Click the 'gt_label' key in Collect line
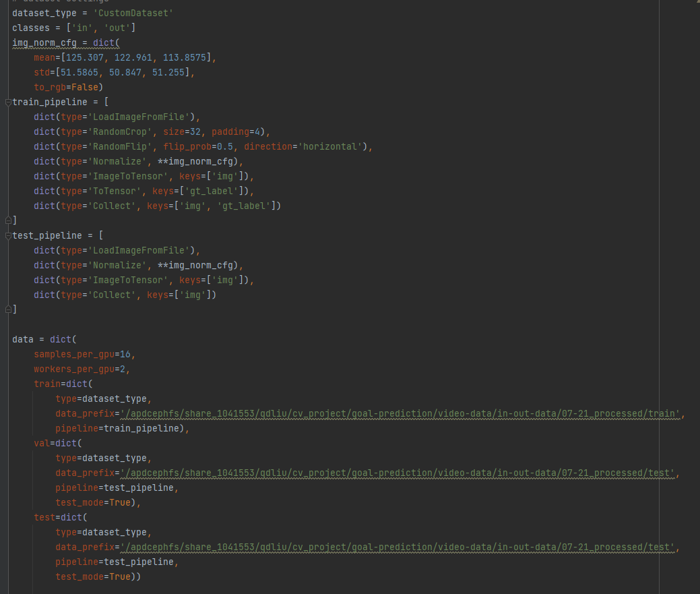Image resolution: width=700 pixels, height=594 pixels. (x=244, y=206)
